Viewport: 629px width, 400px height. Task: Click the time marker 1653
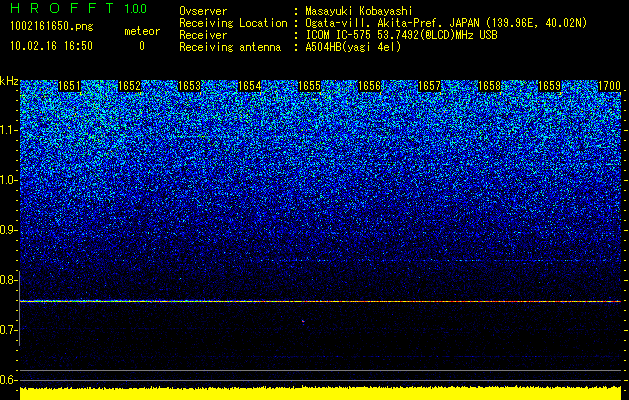189,86
